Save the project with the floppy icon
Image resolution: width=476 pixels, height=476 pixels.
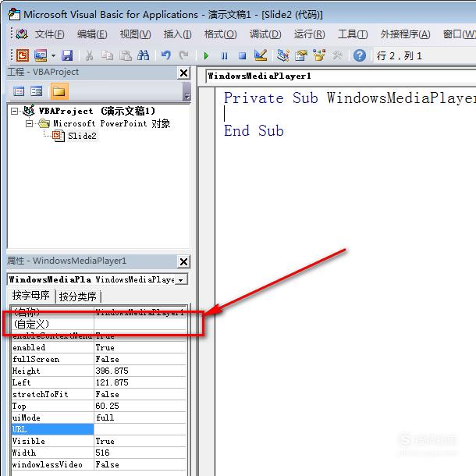pos(67,55)
